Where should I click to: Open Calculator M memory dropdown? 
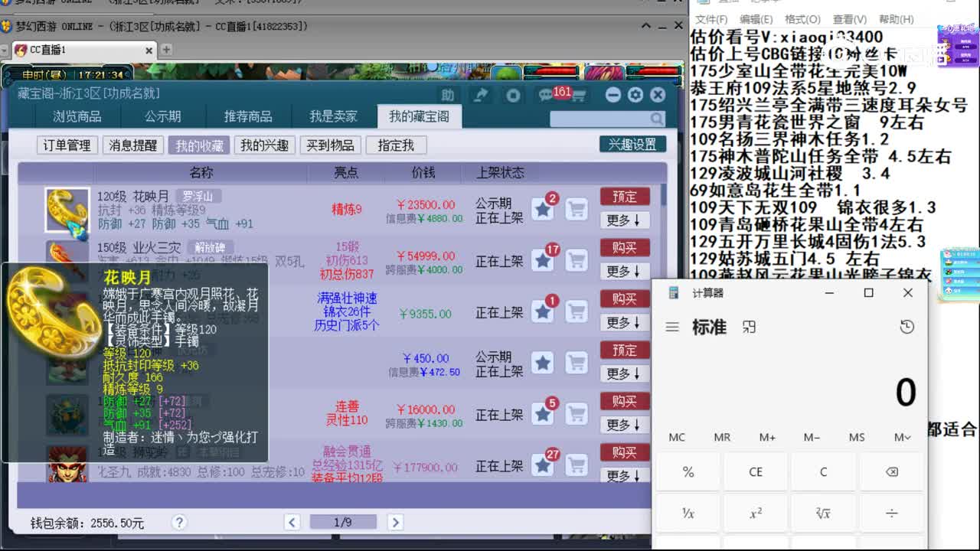902,438
